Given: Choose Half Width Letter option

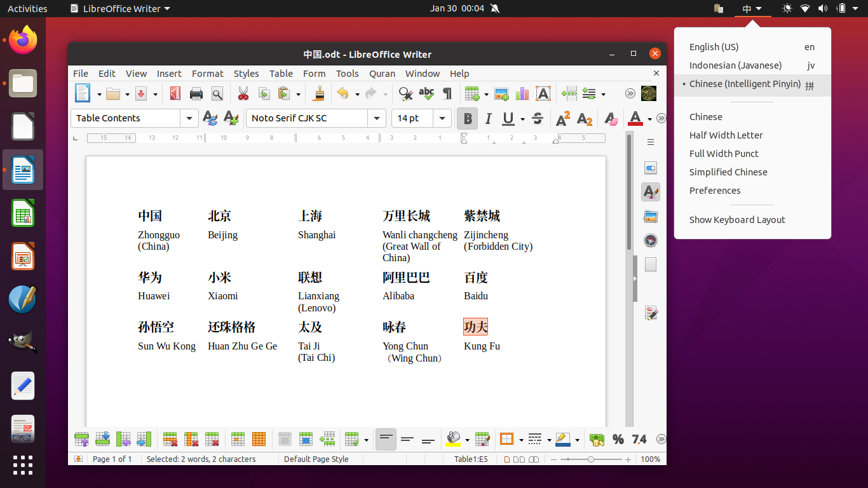Looking at the screenshot, I should [752, 135].
